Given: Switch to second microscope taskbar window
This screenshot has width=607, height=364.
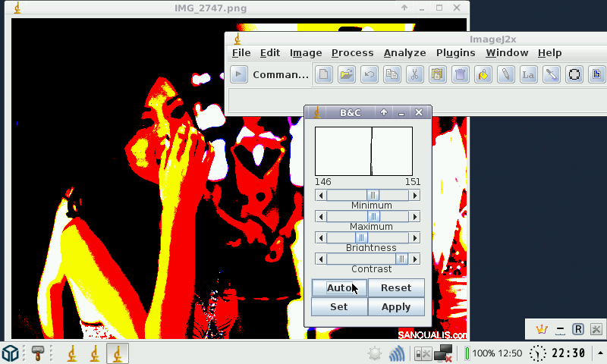Looking at the screenshot, I should point(95,353).
